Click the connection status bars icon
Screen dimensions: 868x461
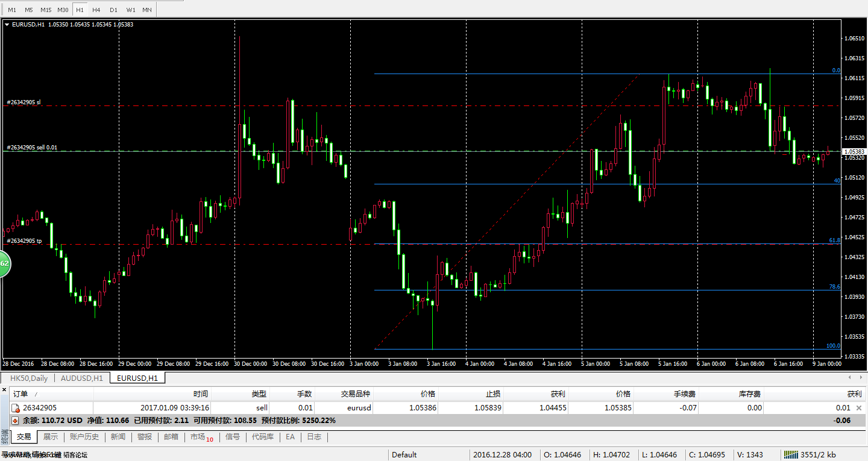click(x=790, y=454)
